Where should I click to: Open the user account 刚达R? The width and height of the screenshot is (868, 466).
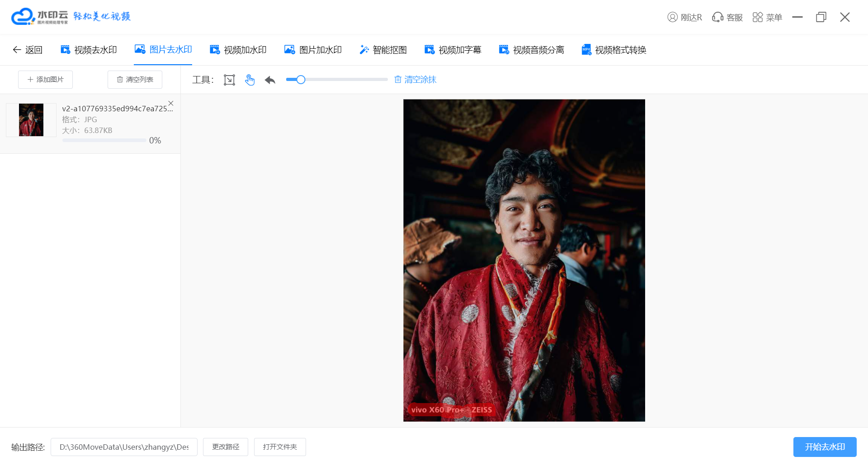pos(685,17)
